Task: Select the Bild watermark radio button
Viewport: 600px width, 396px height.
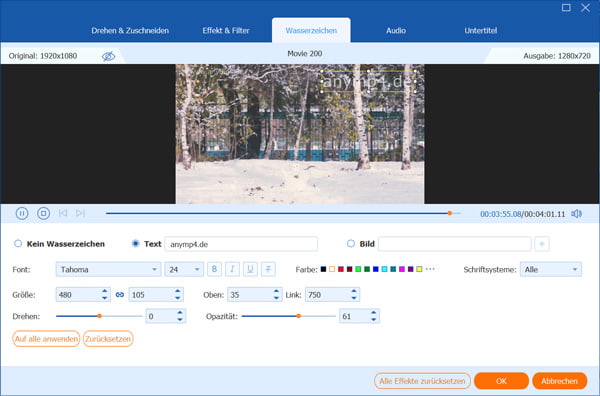Action: pyautogui.click(x=351, y=244)
